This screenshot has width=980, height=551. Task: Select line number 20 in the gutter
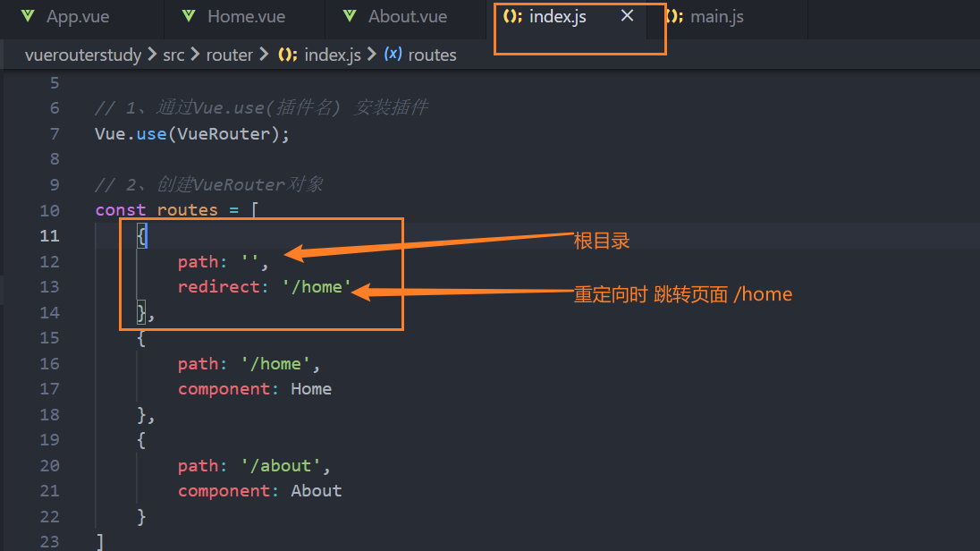(49, 465)
